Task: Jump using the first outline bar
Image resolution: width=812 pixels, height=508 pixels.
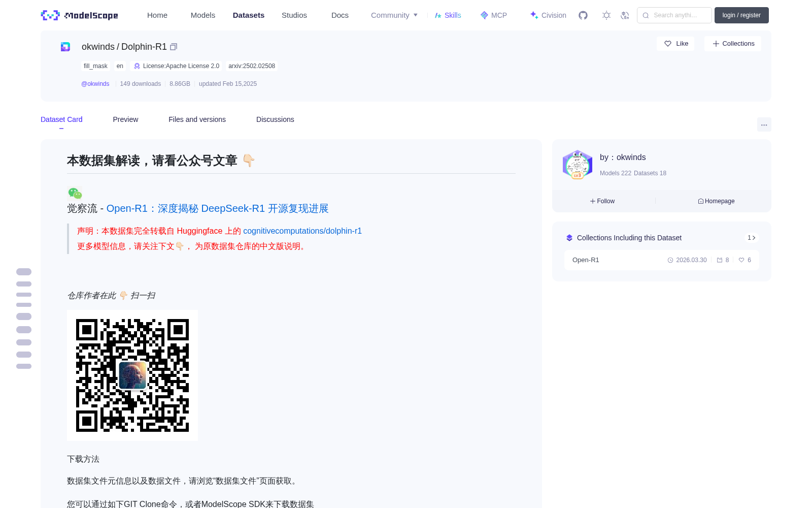Action: [x=24, y=272]
